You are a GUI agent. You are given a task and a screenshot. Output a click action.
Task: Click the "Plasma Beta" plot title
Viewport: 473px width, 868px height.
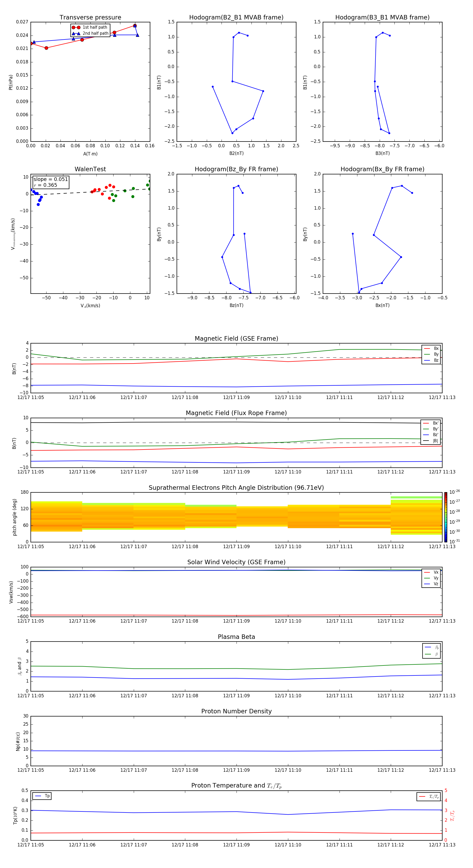coord(236,637)
